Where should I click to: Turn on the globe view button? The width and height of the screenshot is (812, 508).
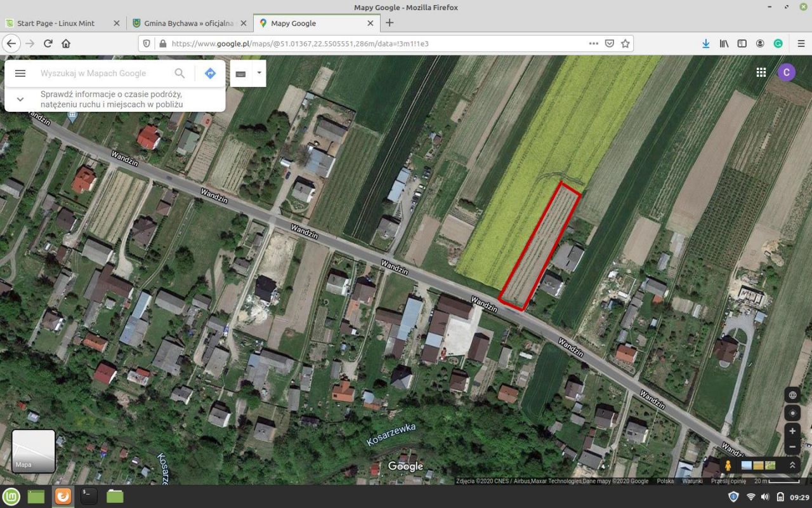(792, 395)
